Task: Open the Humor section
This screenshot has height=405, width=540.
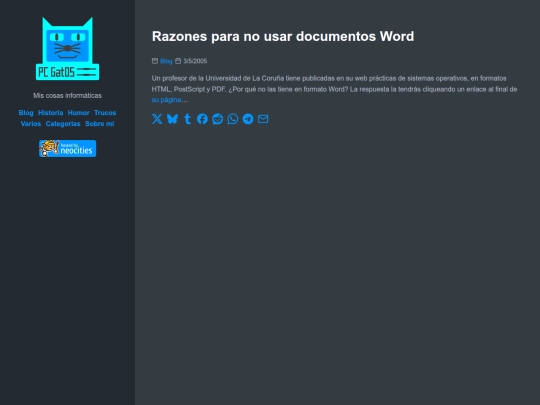Action: pyautogui.click(x=79, y=113)
